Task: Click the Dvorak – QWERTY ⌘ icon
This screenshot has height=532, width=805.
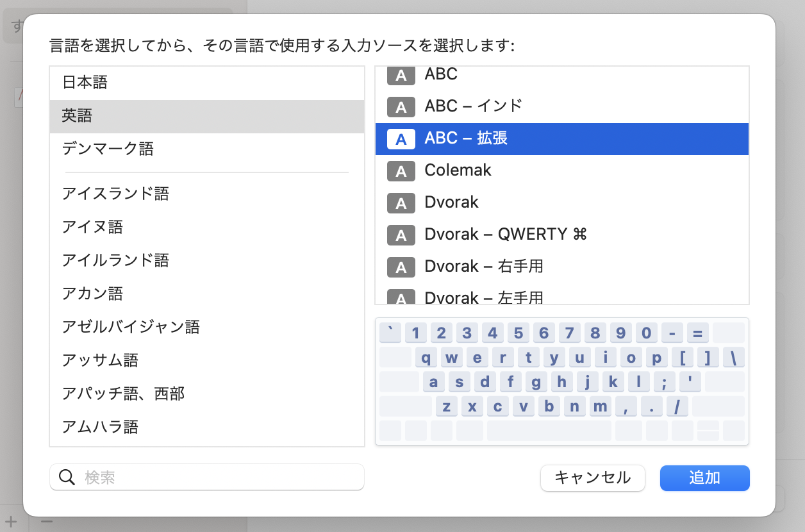Action: click(x=401, y=235)
